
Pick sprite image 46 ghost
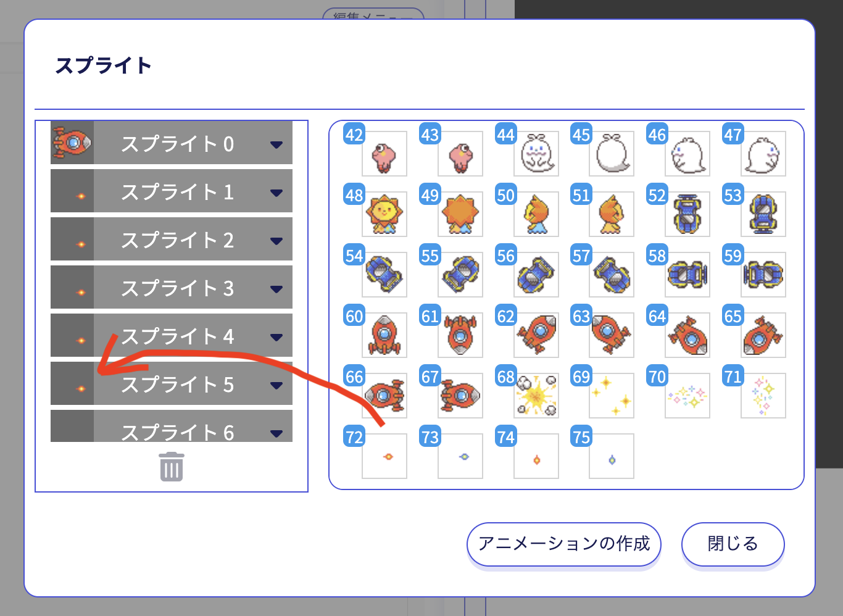tap(687, 154)
